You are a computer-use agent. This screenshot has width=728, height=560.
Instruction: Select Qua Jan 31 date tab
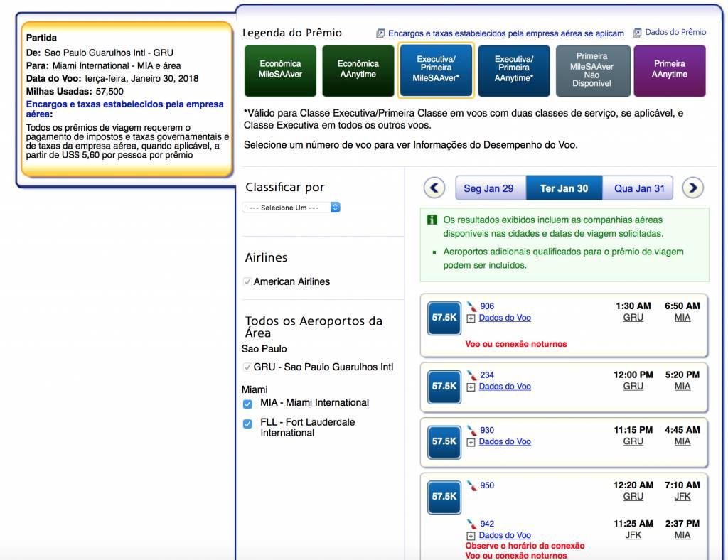[638, 188]
